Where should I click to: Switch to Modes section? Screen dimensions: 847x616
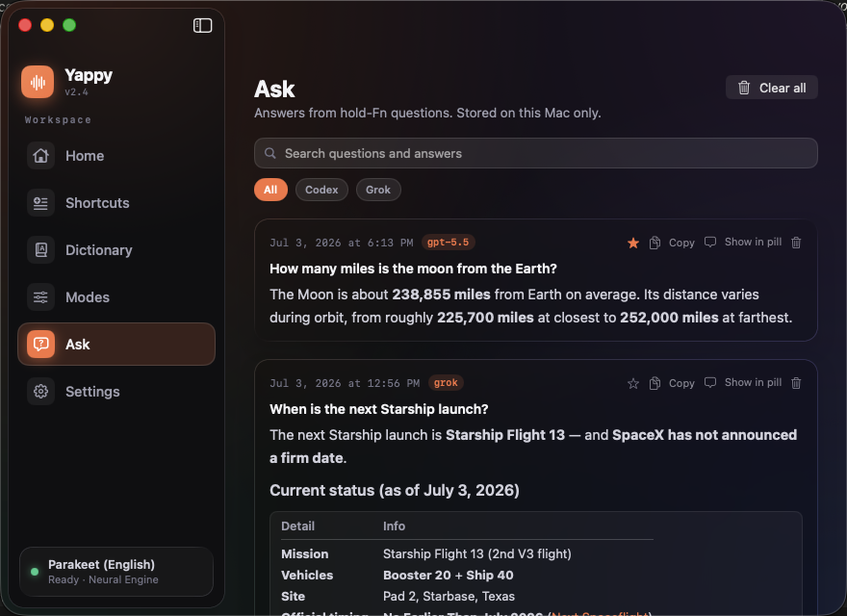point(116,297)
